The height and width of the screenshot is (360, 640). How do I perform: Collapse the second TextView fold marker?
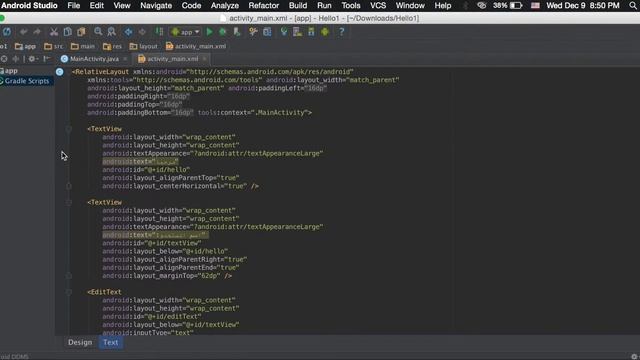69,202
